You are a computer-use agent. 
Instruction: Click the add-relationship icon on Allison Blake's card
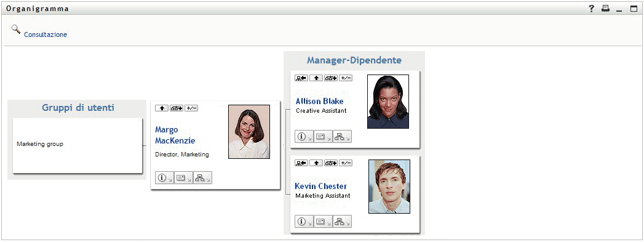(x=331, y=78)
